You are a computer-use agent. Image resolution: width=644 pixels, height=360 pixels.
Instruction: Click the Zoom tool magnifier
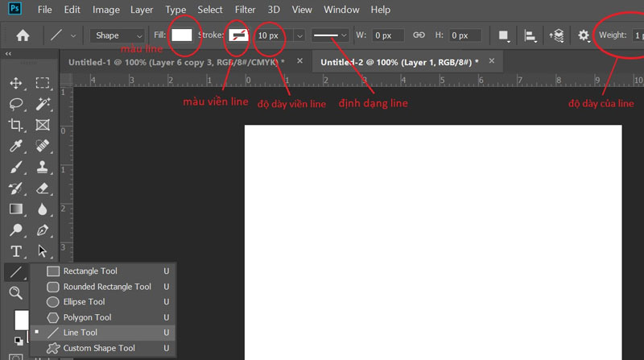(x=15, y=293)
